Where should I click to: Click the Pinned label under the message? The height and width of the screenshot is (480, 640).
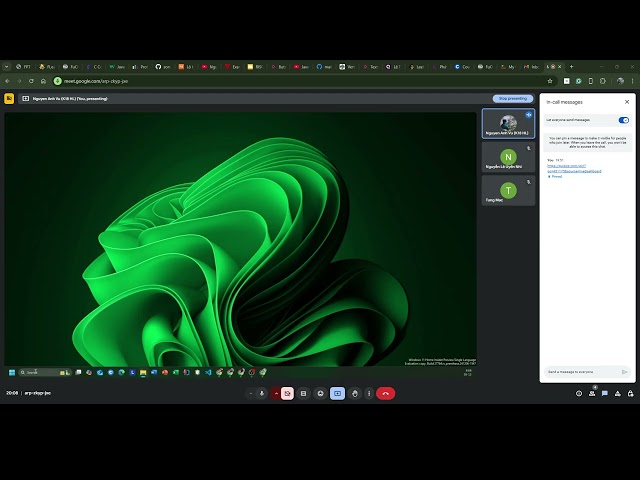(x=555, y=176)
